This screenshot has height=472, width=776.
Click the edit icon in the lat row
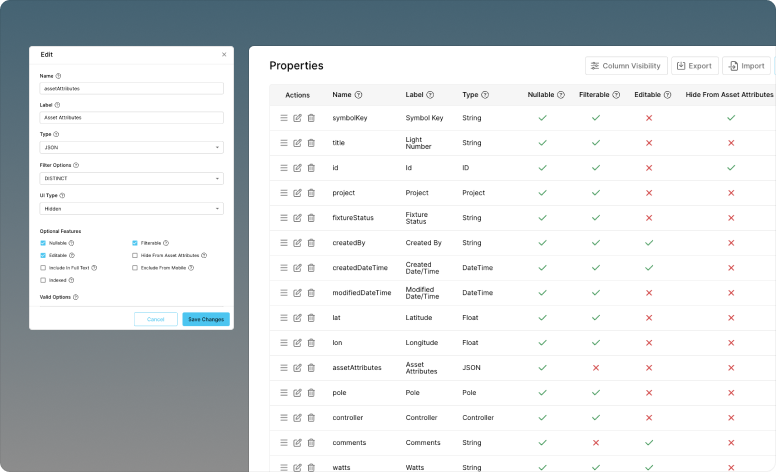coord(297,318)
